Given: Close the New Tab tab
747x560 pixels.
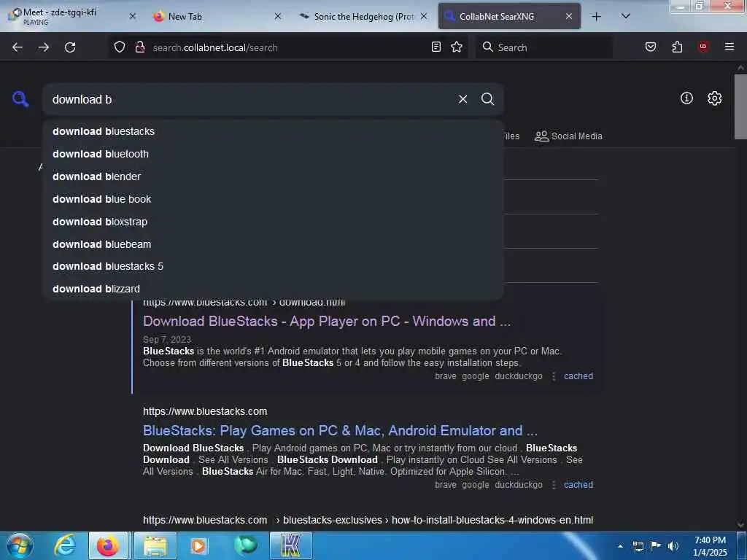Looking at the screenshot, I should point(278,16).
